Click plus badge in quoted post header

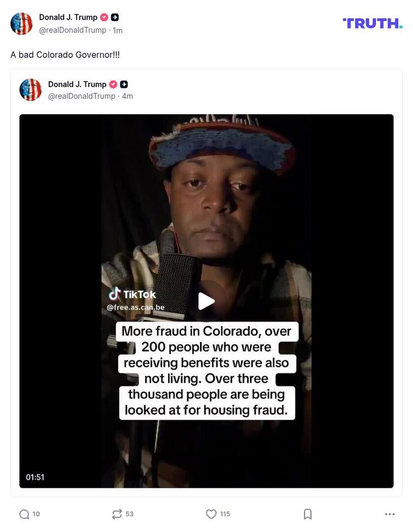(x=124, y=84)
